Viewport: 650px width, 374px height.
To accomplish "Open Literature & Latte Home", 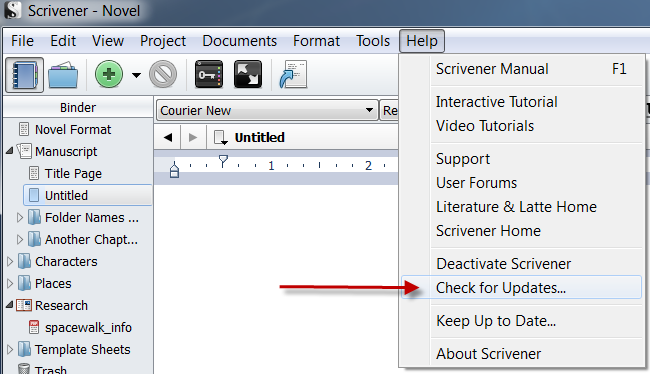I will coord(521,206).
